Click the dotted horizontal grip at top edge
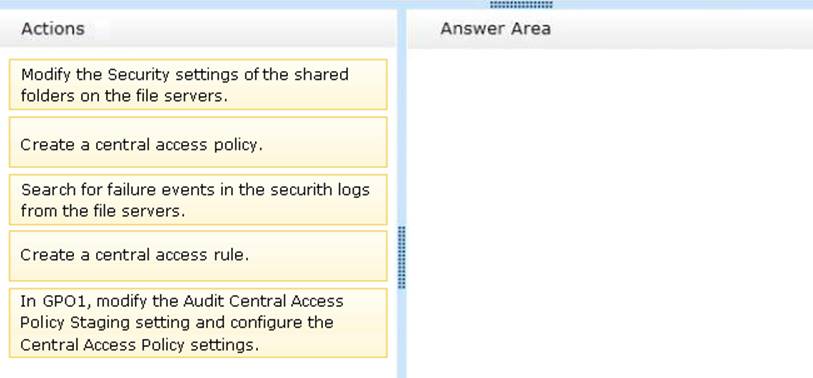This screenshot has height=378, width=813. pyautogui.click(x=521, y=4)
